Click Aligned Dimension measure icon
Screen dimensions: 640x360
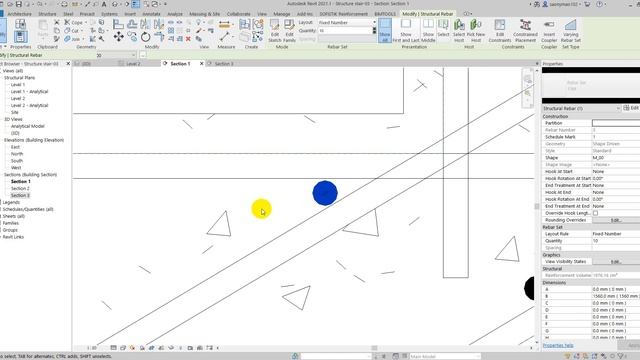pyautogui.click(x=224, y=25)
